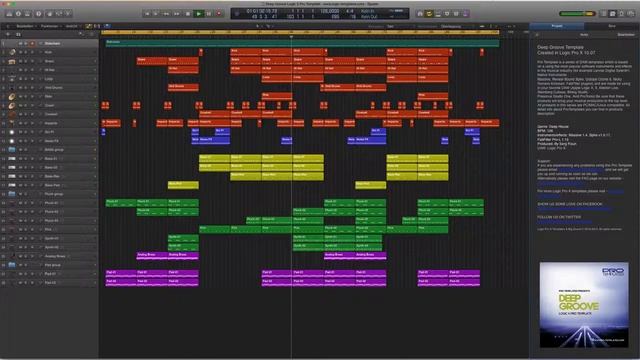The width and height of the screenshot is (640, 360).
Task: Click the tempo value in the LCD display
Action: point(329,11)
